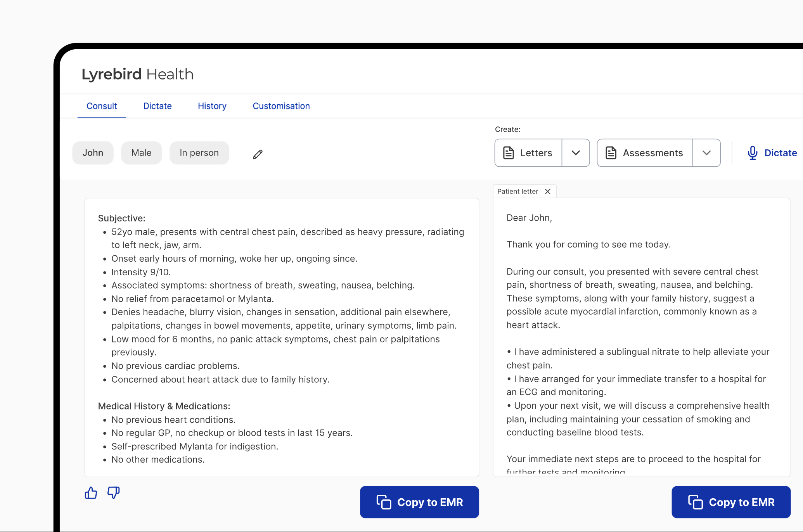Click the document icon in Letters button
This screenshot has height=532, width=803.
tap(508, 153)
